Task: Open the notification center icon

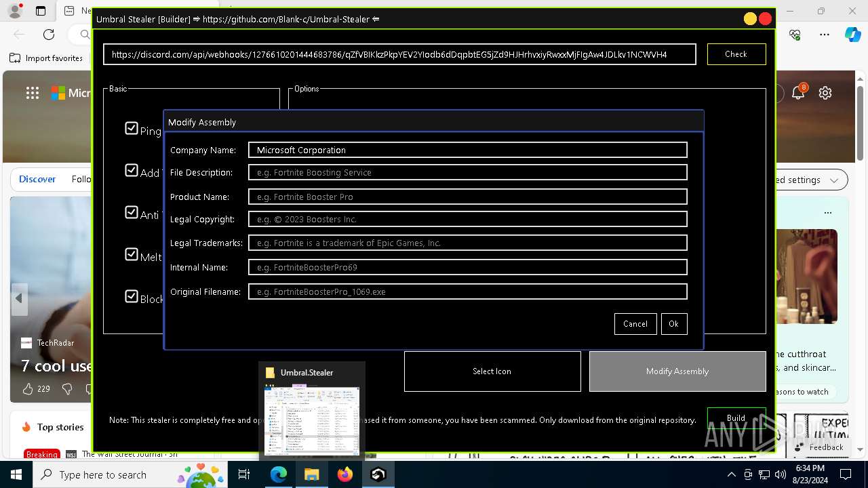Action: 846,474
